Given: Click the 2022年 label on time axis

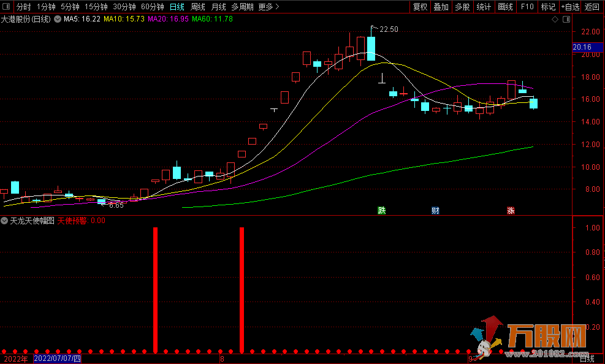Looking at the screenshot, I should click(x=16, y=359).
